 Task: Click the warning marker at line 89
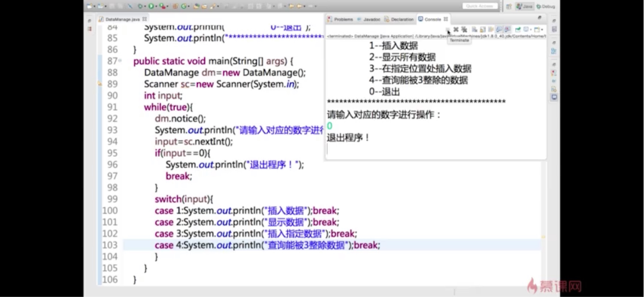click(100, 84)
